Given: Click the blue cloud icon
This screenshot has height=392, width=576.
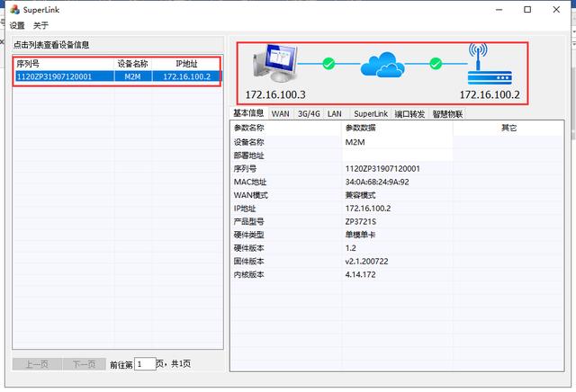Looking at the screenshot, I should pyautogui.click(x=382, y=65).
